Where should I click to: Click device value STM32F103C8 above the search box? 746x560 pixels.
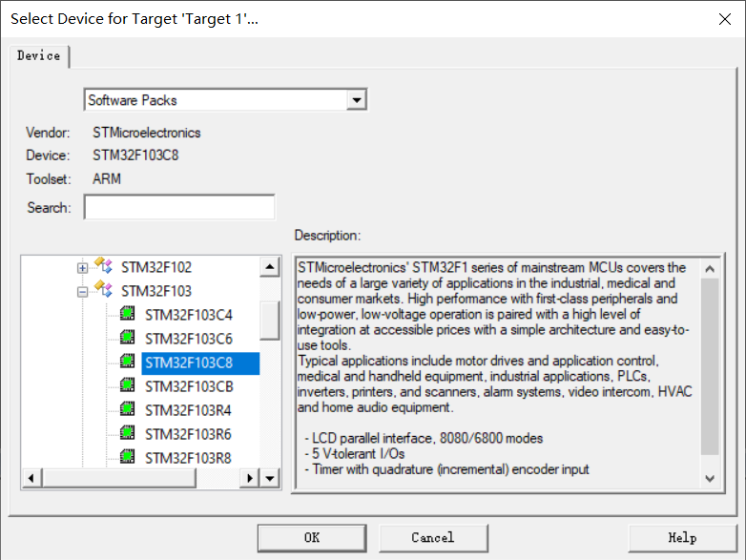(x=135, y=156)
